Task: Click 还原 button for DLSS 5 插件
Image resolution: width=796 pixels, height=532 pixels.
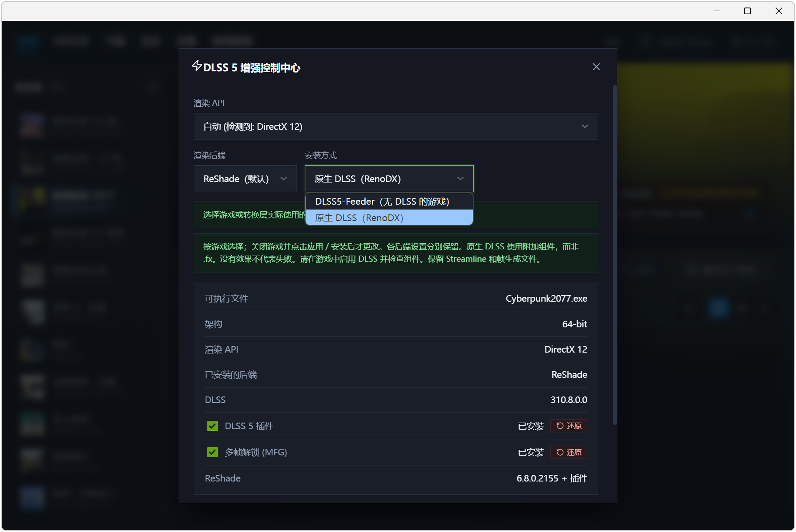Action: [x=569, y=426]
